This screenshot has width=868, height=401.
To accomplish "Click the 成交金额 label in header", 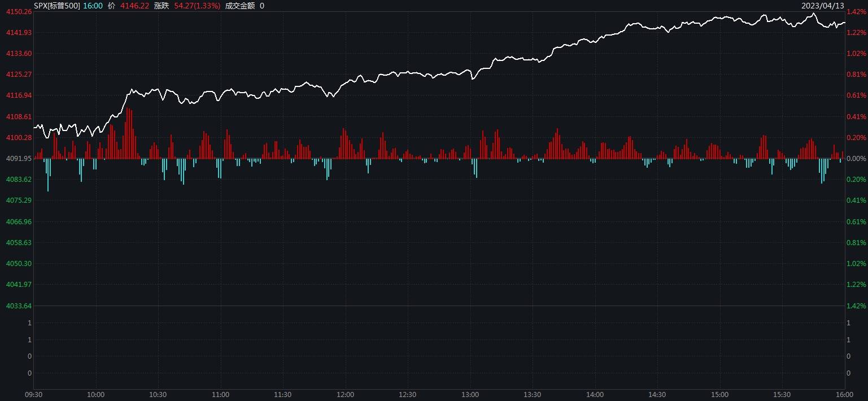I will click(239, 6).
